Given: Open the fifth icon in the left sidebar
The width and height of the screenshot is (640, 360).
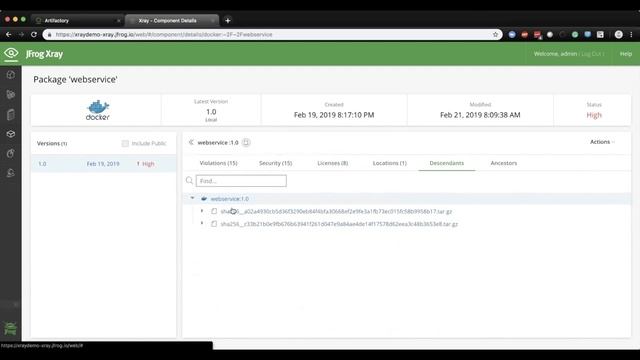Looking at the screenshot, I should coord(11,153).
